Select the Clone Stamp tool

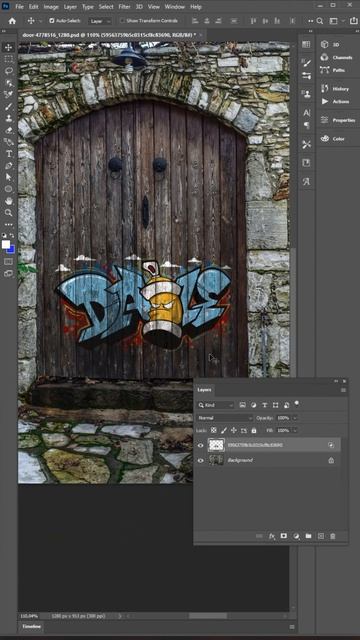coord(8,118)
